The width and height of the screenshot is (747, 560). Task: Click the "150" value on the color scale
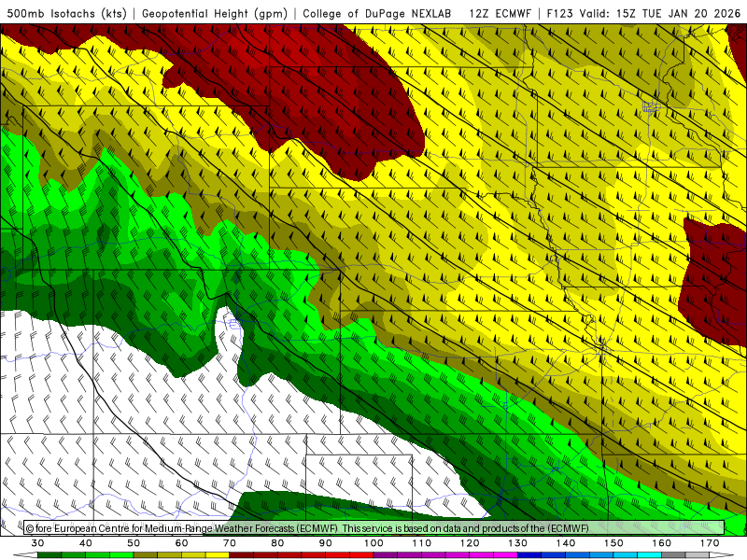tap(613, 543)
